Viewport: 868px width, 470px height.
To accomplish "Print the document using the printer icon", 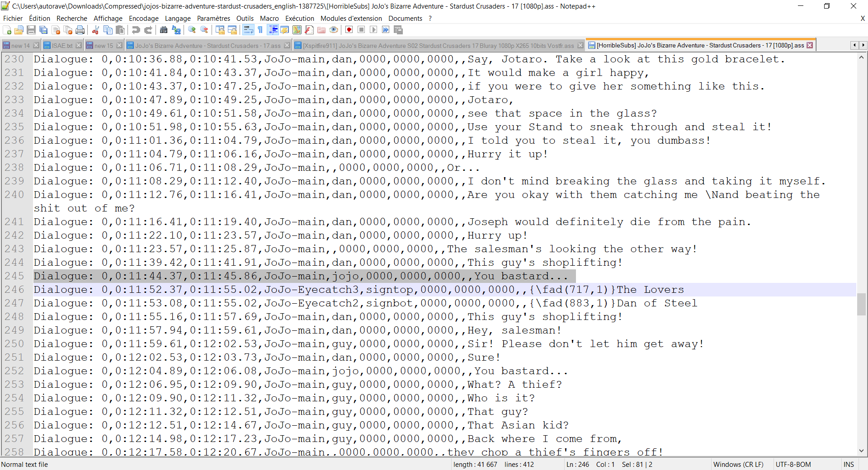I will click(80, 30).
